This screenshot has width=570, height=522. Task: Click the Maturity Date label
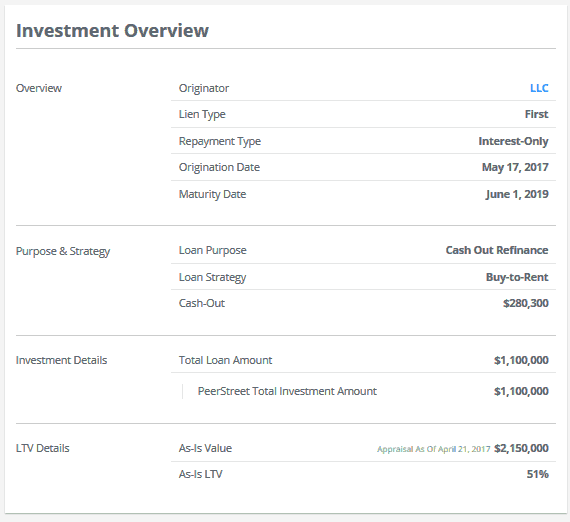click(213, 194)
